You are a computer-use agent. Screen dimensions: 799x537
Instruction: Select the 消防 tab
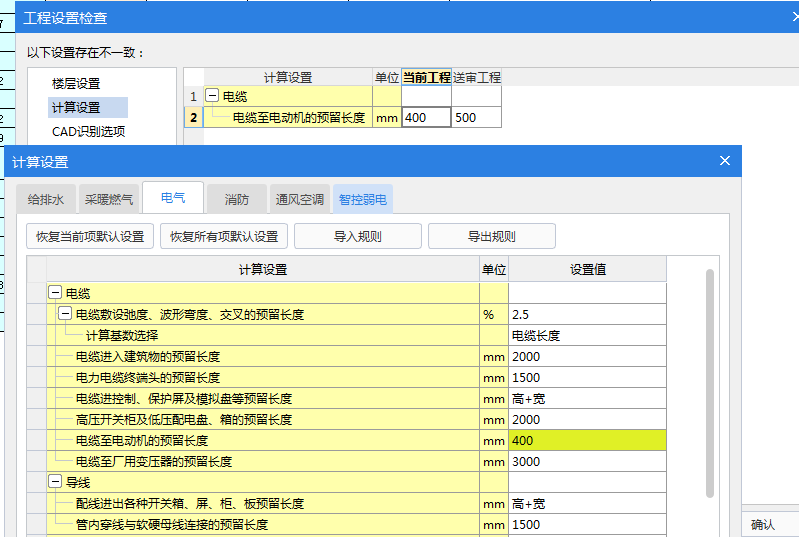(236, 199)
